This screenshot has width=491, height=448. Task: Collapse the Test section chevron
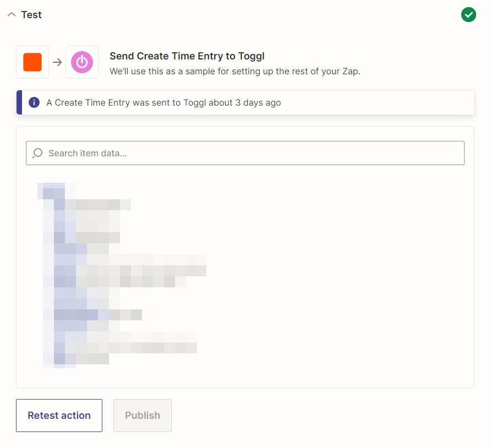coord(12,15)
